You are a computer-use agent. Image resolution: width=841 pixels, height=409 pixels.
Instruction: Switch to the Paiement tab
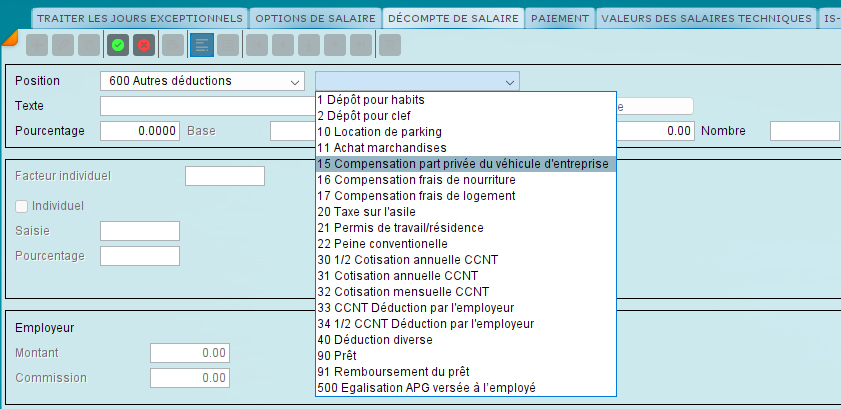pyautogui.click(x=560, y=19)
